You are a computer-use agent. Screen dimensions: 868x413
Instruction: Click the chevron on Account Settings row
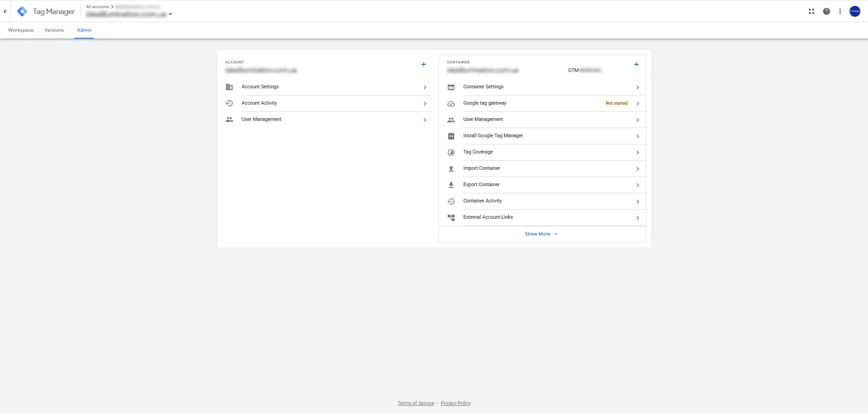coord(425,87)
